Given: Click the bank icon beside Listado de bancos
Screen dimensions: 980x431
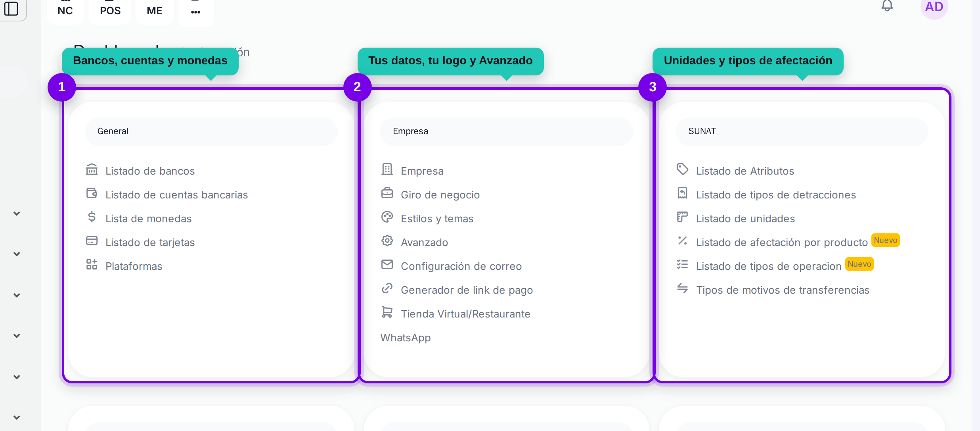Looking at the screenshot, I should click(92, 170).
